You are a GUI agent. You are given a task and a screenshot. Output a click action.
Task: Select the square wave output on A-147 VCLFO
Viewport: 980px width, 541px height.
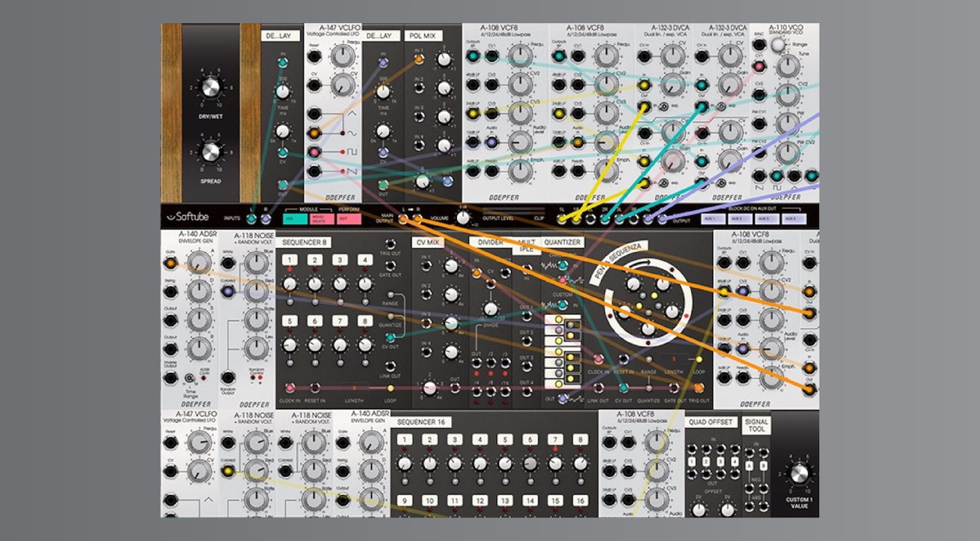click(314, 153)
